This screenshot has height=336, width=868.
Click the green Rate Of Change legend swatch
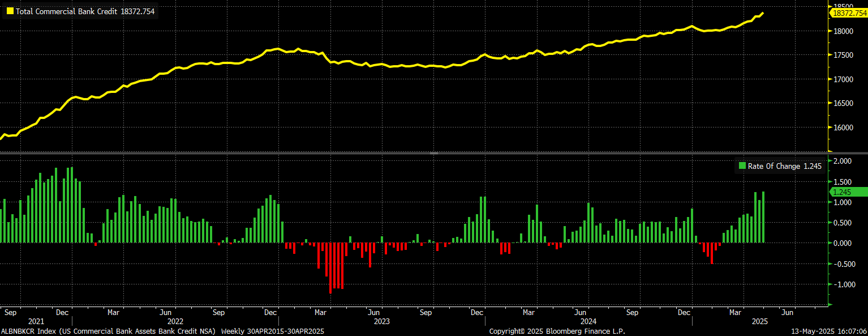point(742,166)
